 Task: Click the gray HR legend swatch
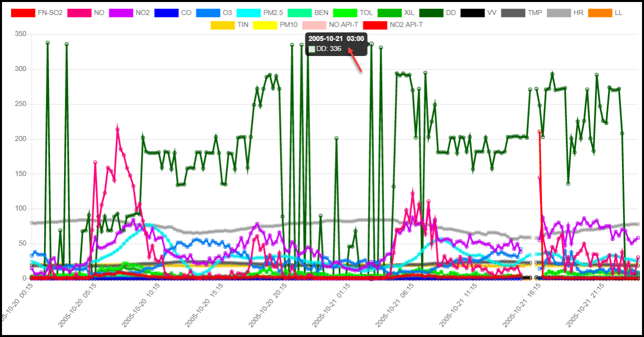click(559, 12)
